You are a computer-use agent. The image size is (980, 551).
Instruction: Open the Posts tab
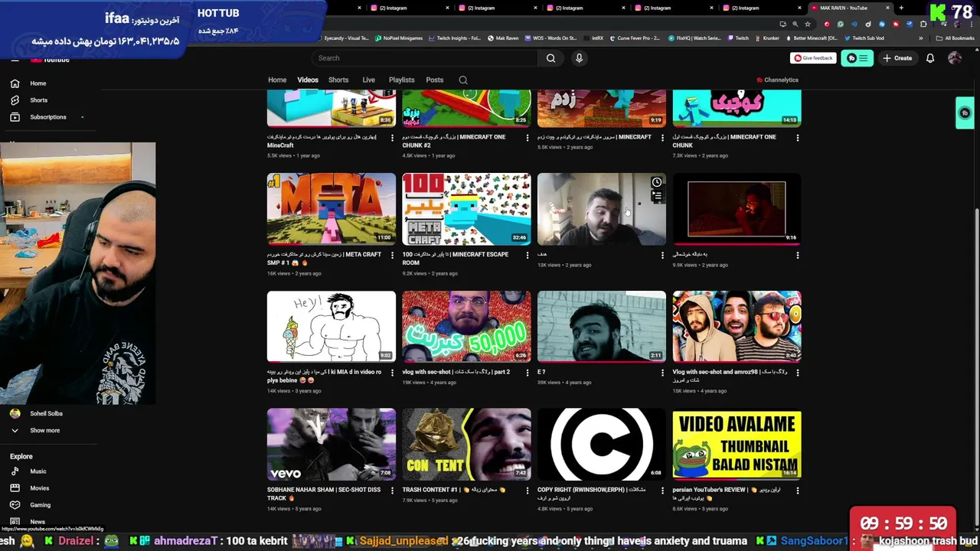435,80
